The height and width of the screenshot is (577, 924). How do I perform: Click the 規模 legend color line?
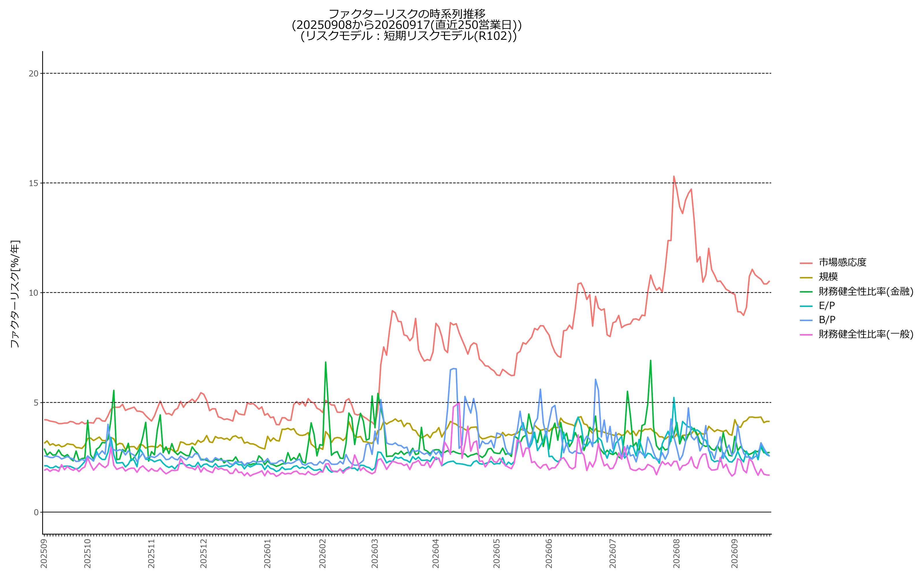[x=806, y=278]
